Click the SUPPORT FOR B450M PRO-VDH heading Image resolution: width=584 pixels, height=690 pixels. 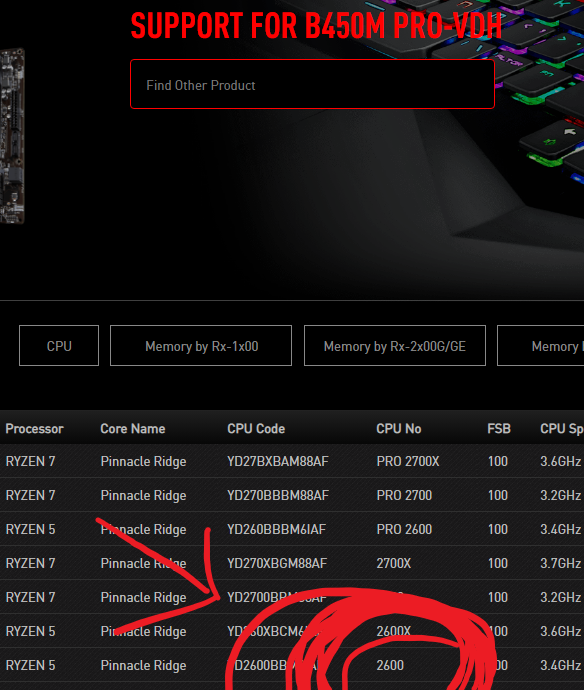[x=316, y=26]
